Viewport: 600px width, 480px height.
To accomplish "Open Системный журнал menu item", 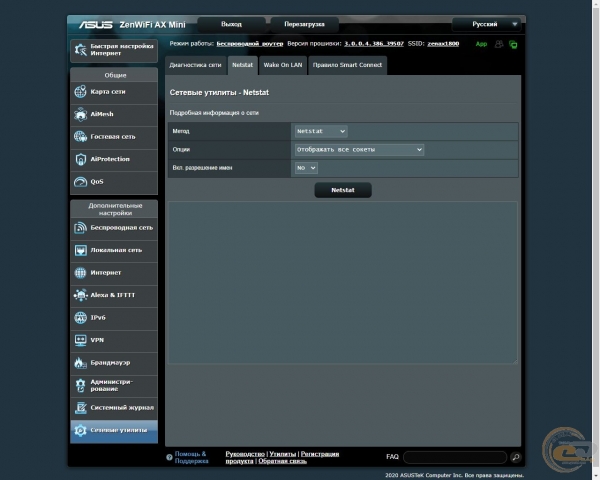I will click(114, 408).
